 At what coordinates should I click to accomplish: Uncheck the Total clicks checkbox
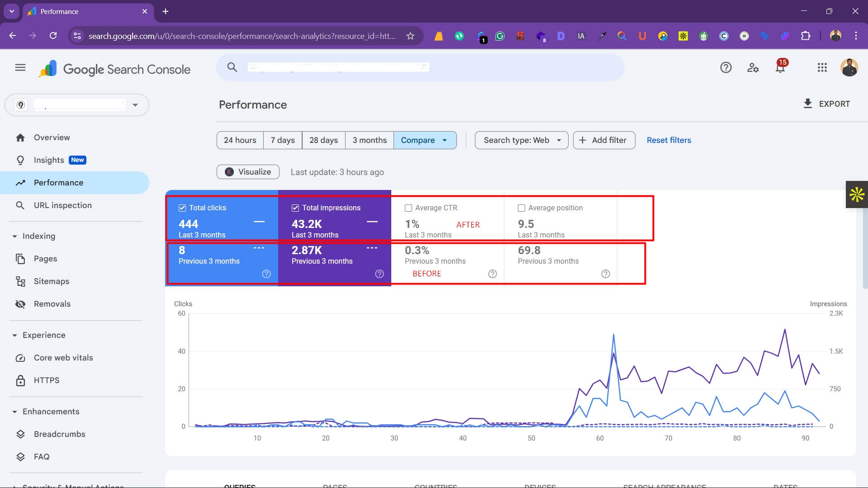182,208
